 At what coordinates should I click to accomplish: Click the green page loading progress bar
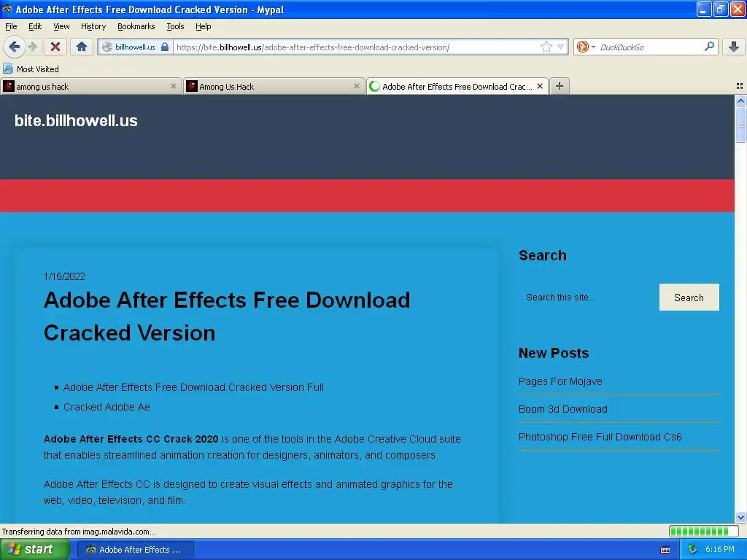pos(704,531)
